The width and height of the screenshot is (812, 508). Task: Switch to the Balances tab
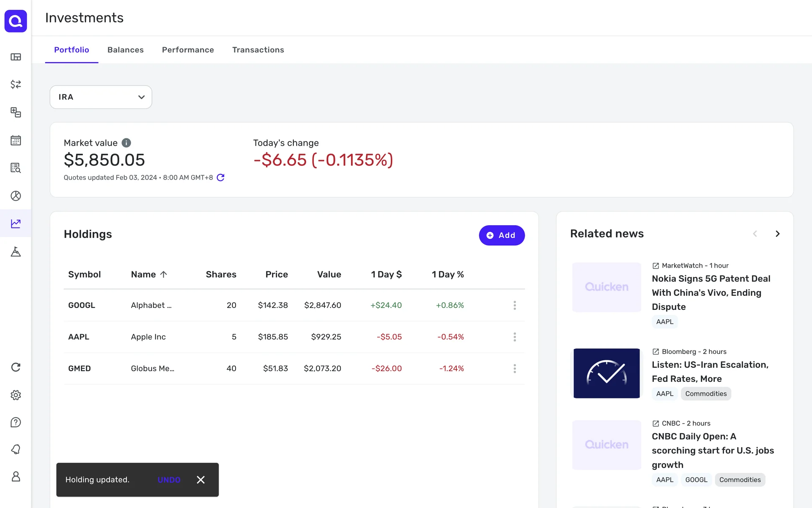coord(125,50)
